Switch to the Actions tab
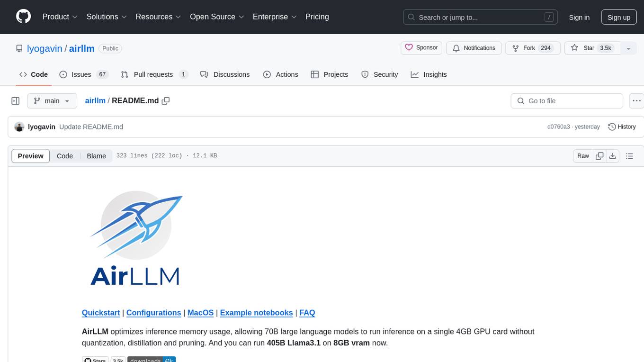The image size is (644, 362). [281, 74]
